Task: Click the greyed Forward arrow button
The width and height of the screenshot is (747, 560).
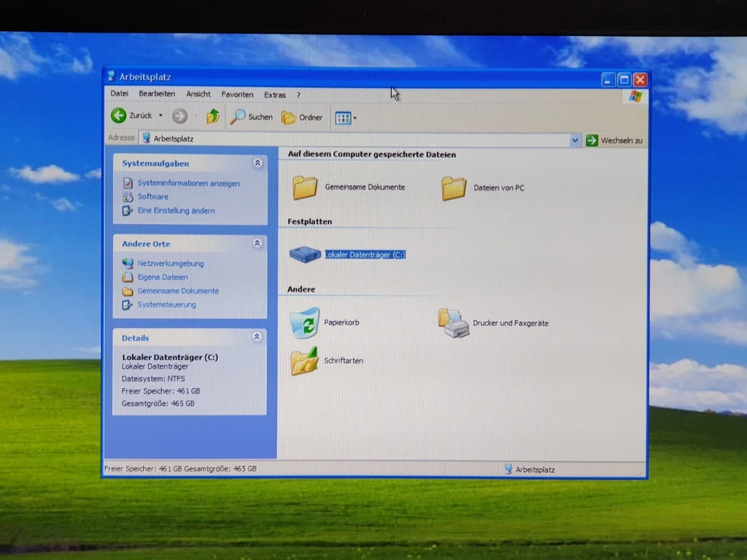Action: [180, 116]
